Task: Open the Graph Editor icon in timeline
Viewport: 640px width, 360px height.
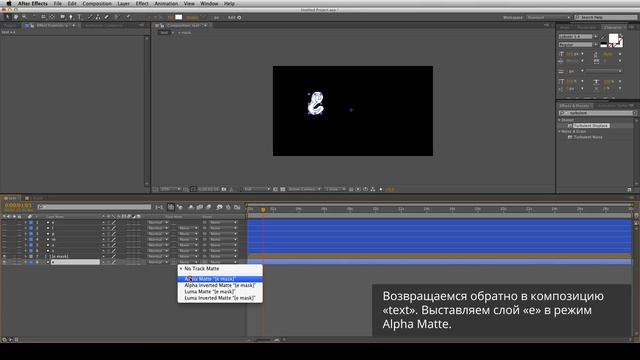Action: coord(237,207)
